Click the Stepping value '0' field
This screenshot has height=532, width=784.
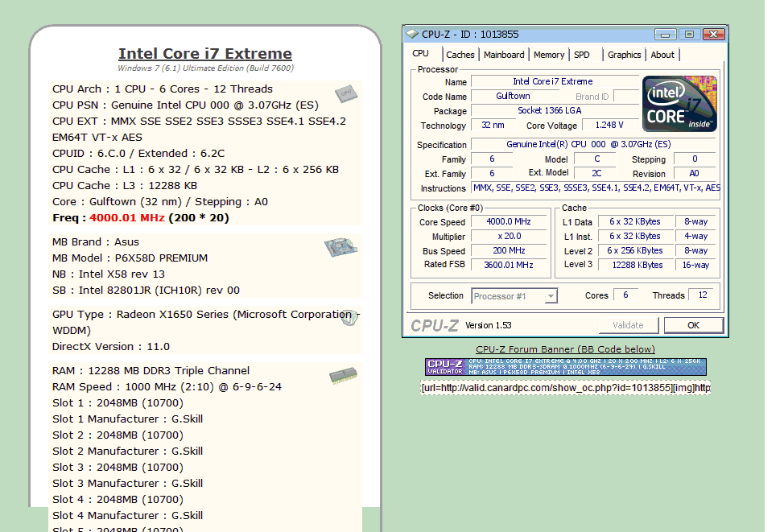[695, 159]
